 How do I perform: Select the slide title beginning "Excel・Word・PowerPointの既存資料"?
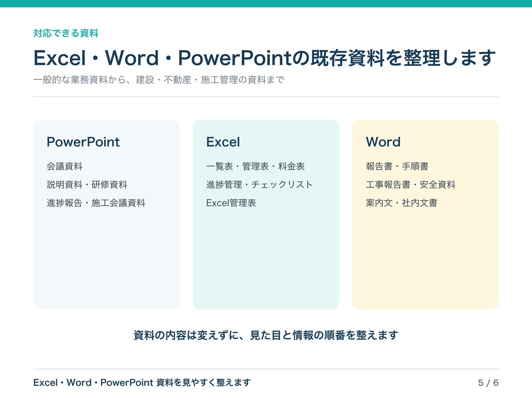point(265,58)
